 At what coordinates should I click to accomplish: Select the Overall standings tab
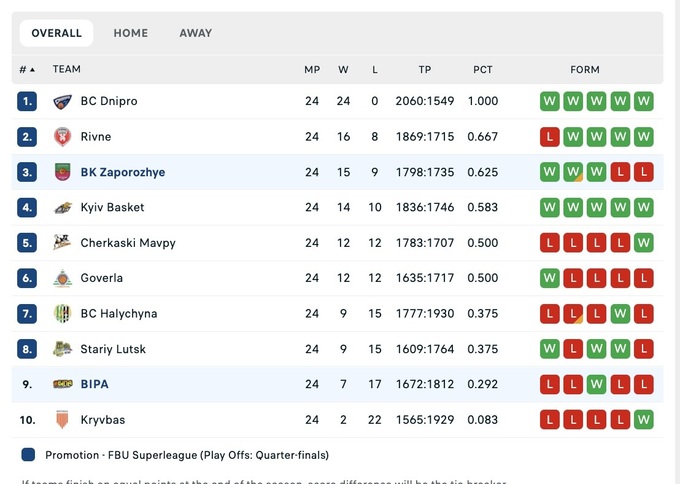point(57,33)
